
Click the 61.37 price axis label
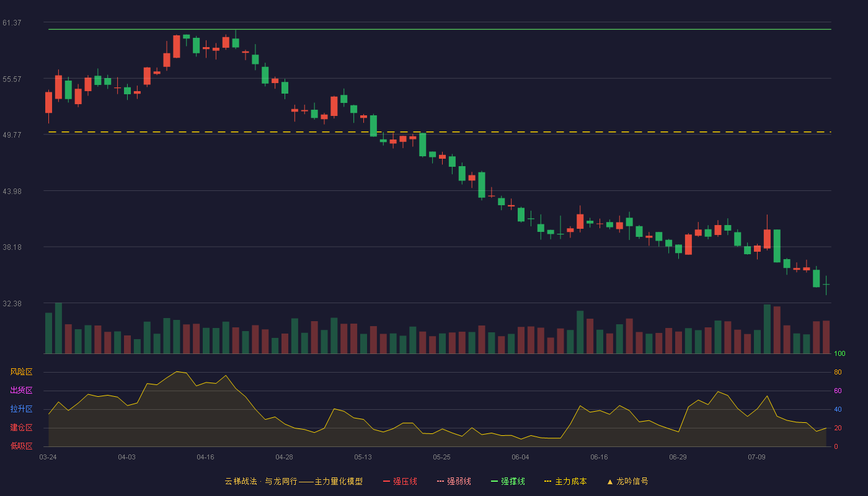[x=12, y=23]
